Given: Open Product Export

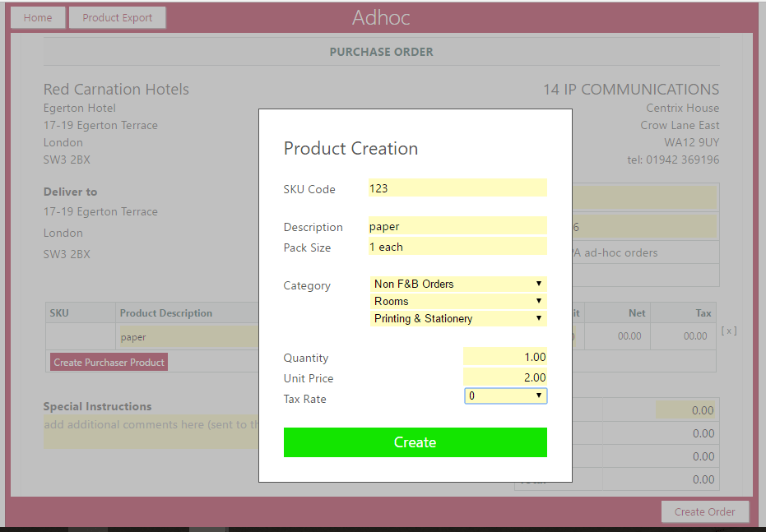Looking at the screenshot, I should [117, 17].
